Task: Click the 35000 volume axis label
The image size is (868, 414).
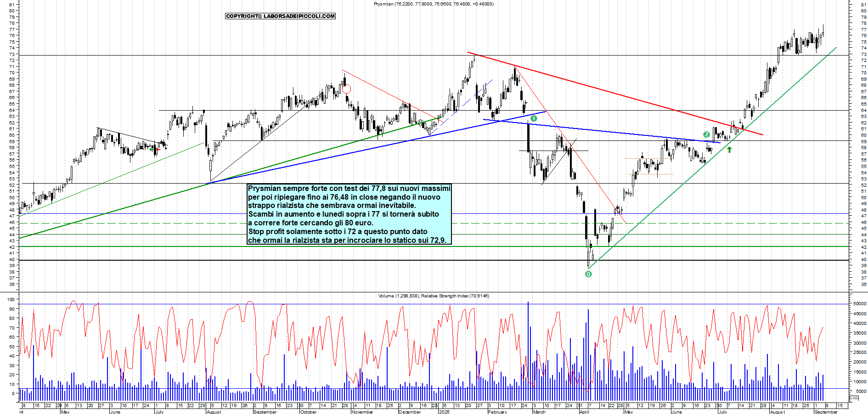Action: tap(860, 333)
